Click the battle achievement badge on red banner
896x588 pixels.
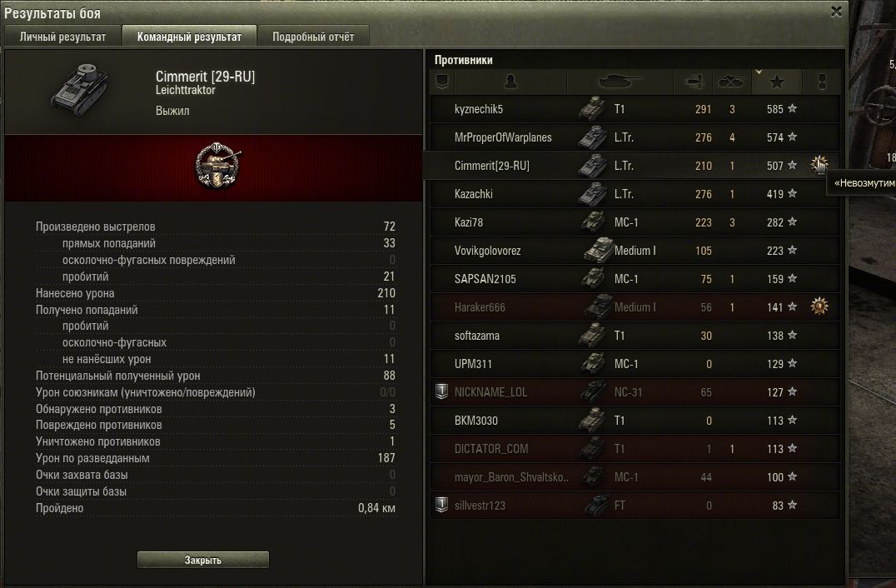[217, 166]
